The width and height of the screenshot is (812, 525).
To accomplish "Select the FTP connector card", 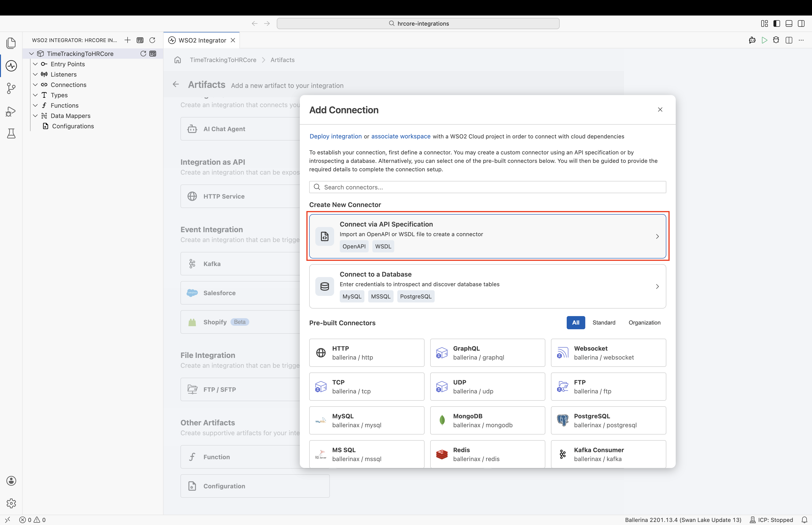I will coord(608,386).
